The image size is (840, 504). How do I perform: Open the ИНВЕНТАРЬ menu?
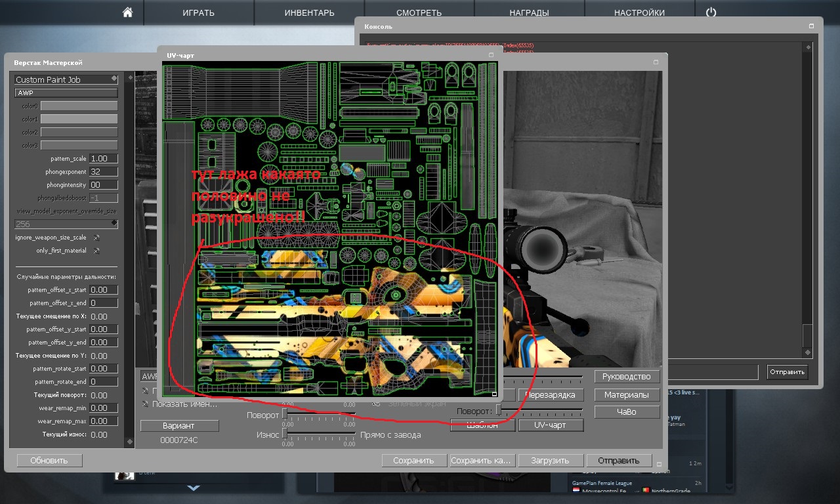click(x=309, y=12)
